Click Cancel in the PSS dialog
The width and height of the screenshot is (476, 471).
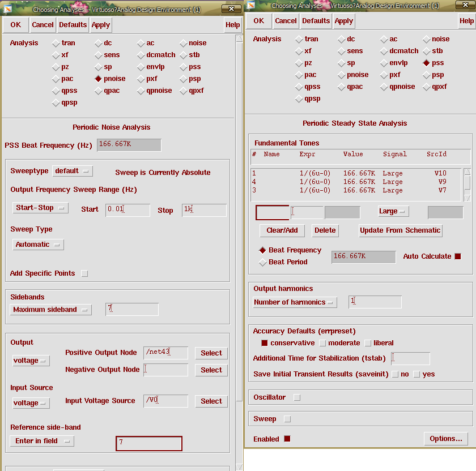click(x=286, y=21)
